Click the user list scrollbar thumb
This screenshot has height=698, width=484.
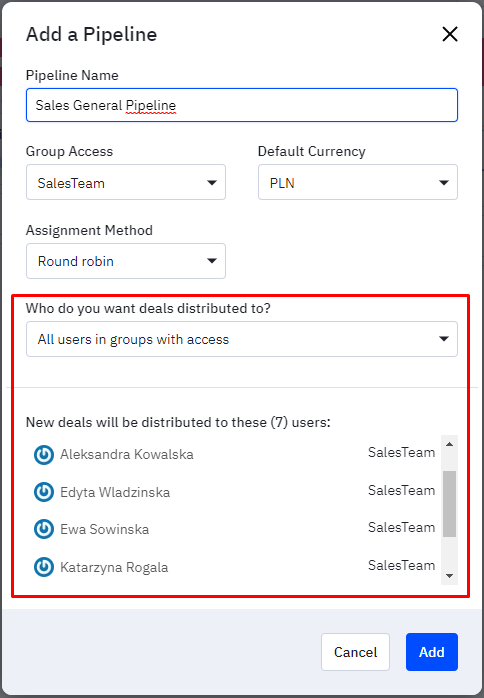tap(449, 504)
